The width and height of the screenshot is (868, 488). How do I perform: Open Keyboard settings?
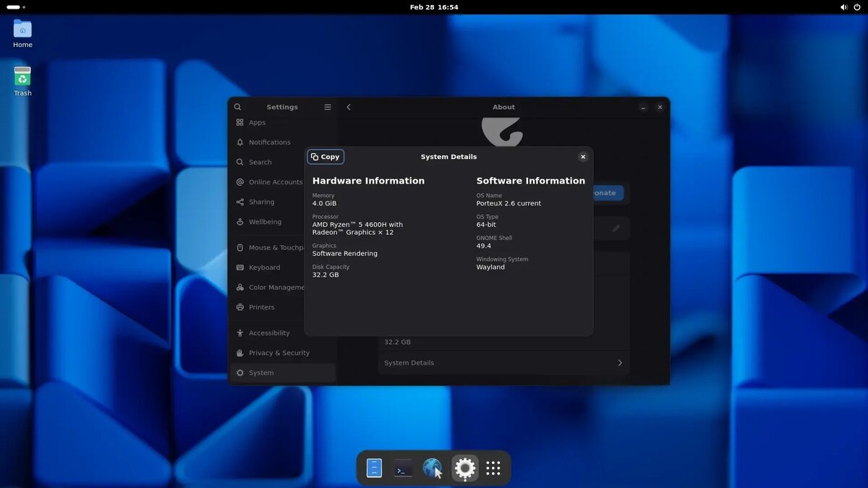click(x=265, y=267)
